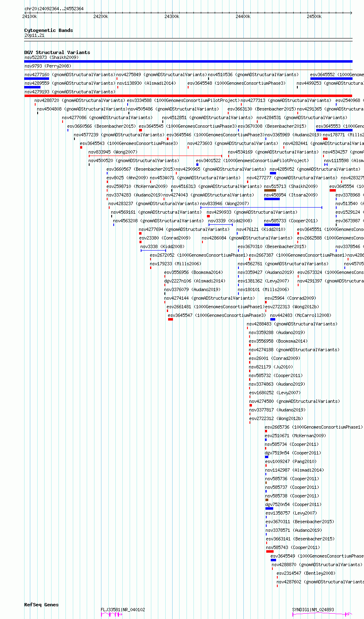
Task: Click the nsv522873 (Shaikh2009) variant label
Action: 51,57
